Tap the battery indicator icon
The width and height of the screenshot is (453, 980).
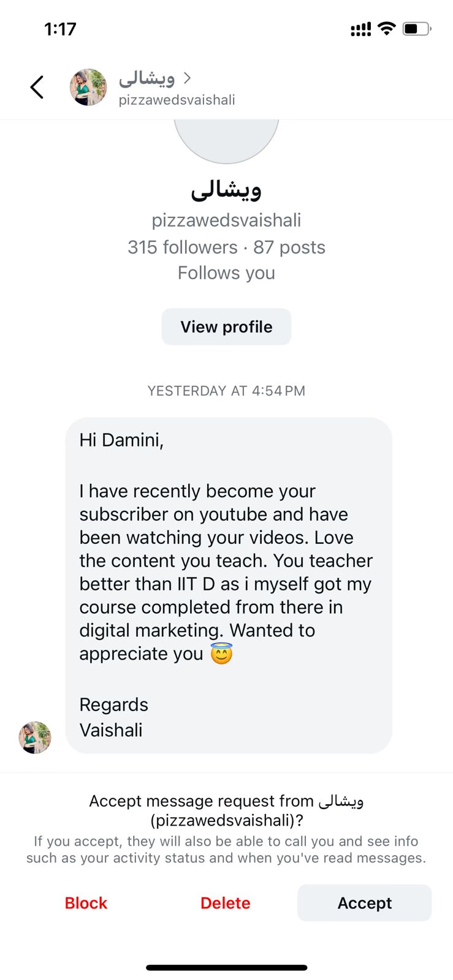click(416, 29)
